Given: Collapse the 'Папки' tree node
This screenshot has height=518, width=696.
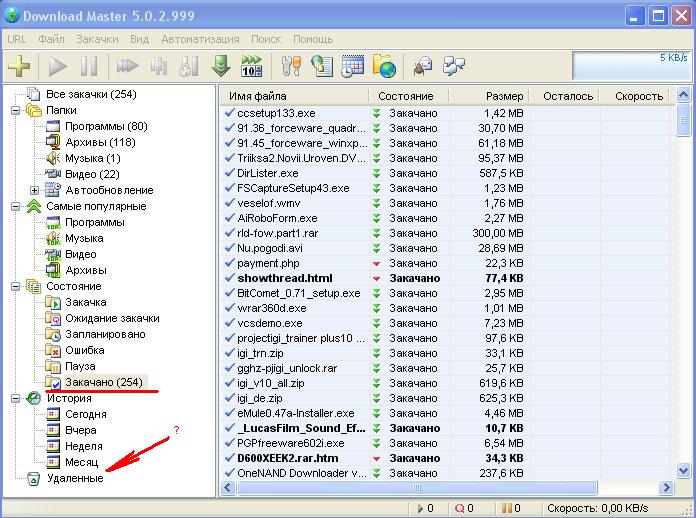Looking at the screenshot, I should (x=16, y=110).
